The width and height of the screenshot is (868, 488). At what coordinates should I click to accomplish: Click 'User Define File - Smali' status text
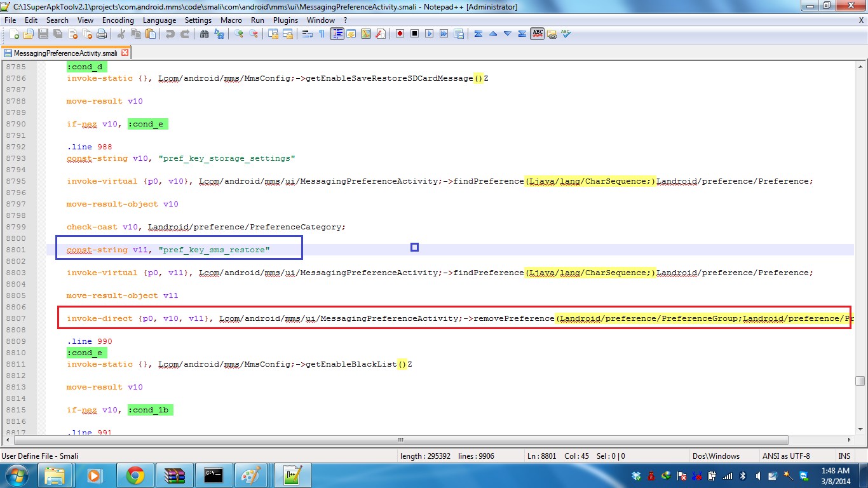click(x=40, y=456)
